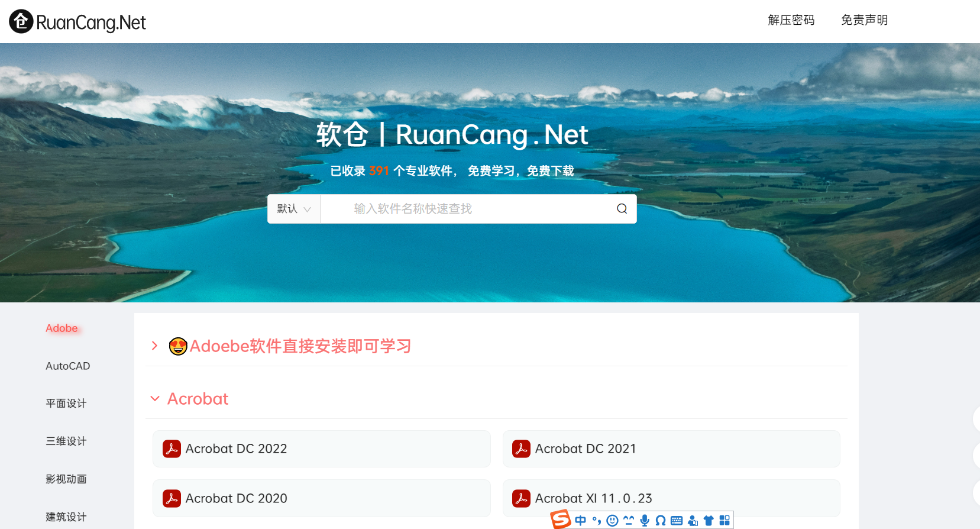This screenshot has height=529, width=980.
Task: Open Acrobat DC 2022 via its PDF icon
Action: [x=172, y=449]
